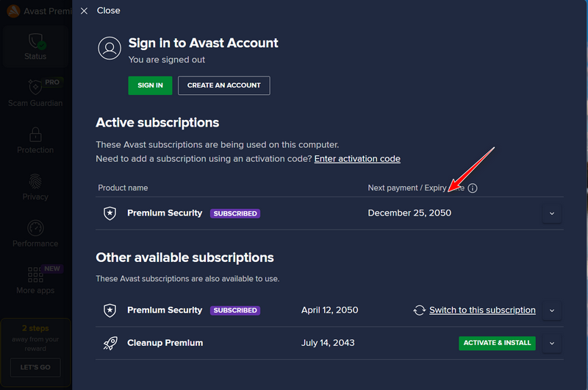The width and height of the screenshot is (588, 390).
Task: Click the Let's Go reward button
Action: tap(35, 367)
